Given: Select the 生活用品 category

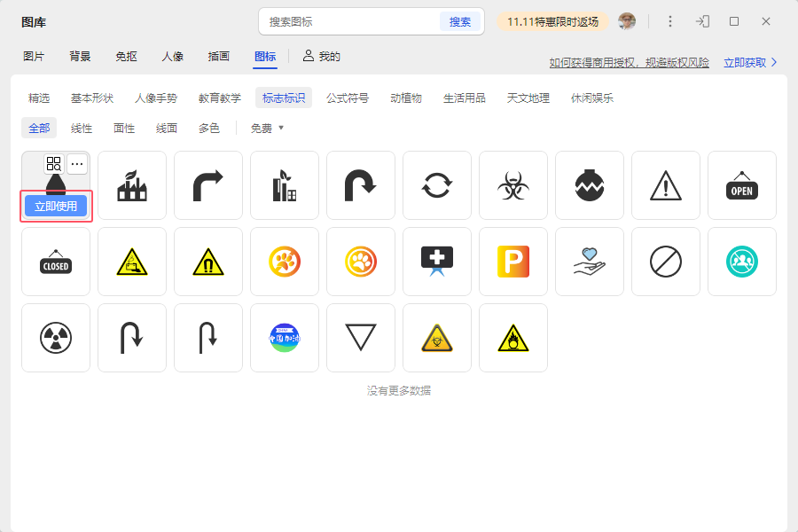Looking at the screenshot, I should 464,98.
